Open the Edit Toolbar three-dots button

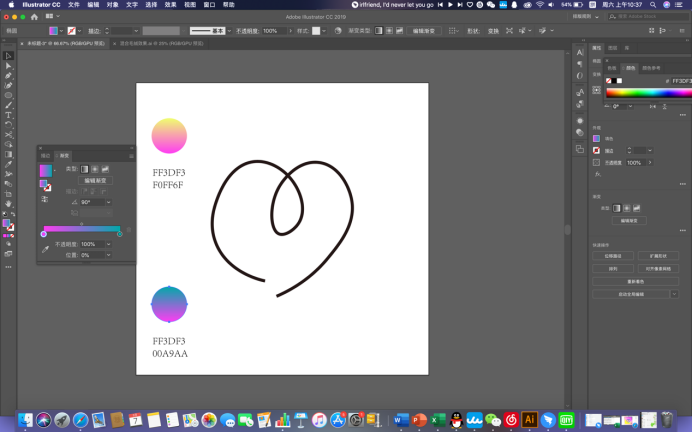point(8,267)
